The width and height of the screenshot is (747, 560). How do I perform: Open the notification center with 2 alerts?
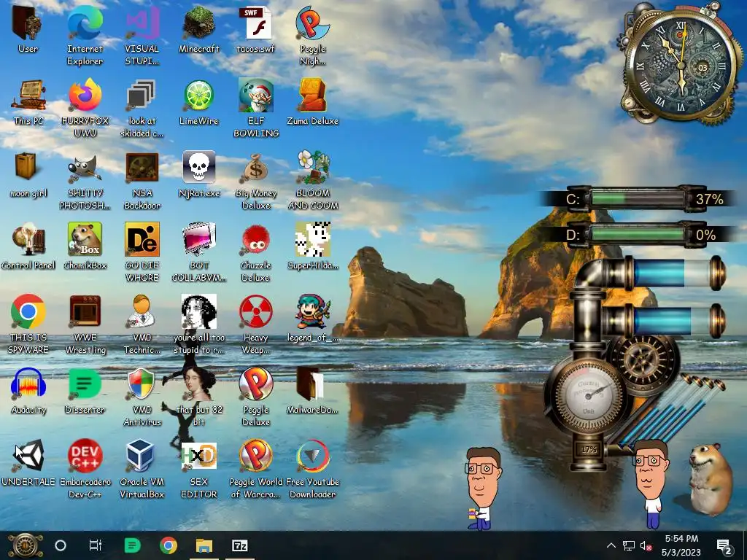(724, 545)
